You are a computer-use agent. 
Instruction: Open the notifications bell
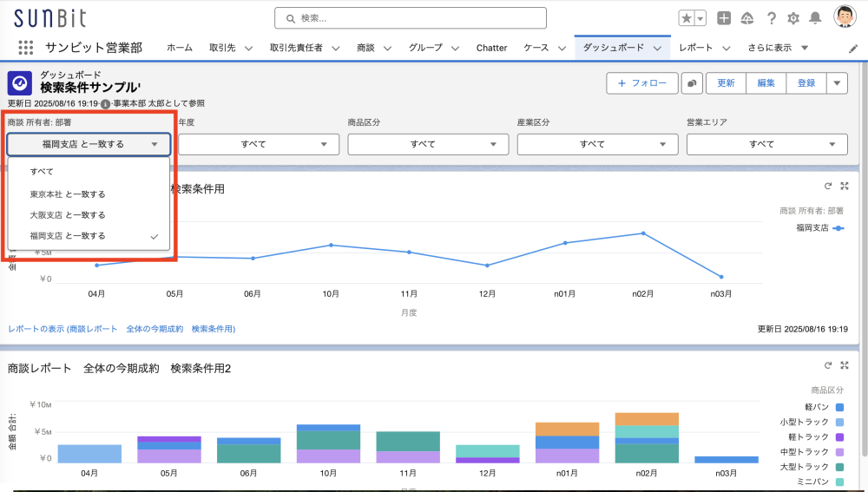pos(815,18)
